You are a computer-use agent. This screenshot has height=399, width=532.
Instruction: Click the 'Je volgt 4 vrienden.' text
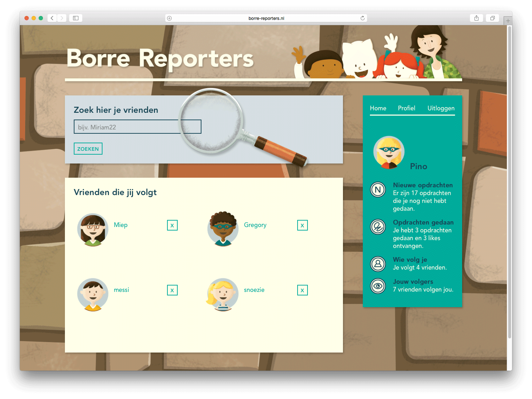[420, 267]
